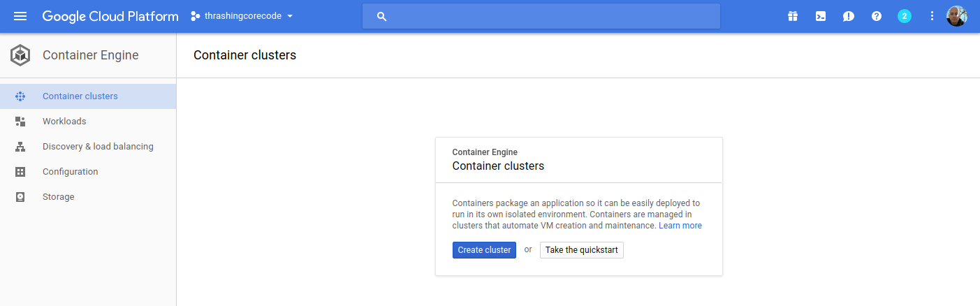Open the feedback alert icon

click(849, 16)
